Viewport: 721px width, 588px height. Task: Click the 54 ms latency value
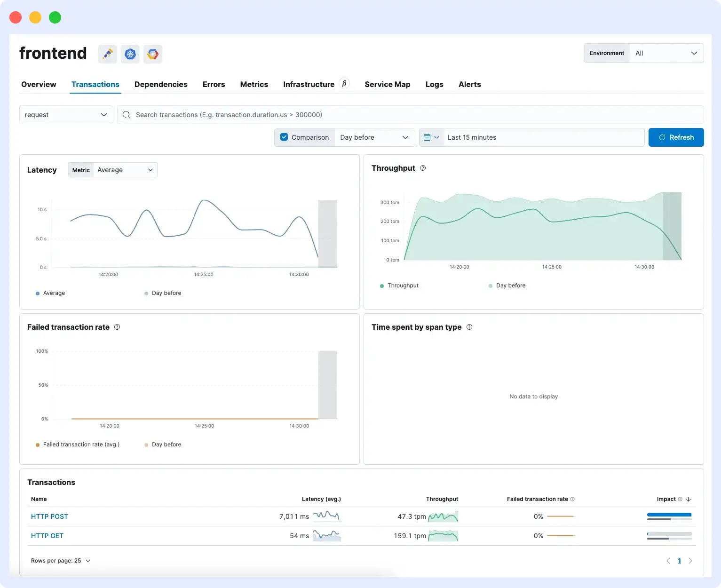coord(300,536)
